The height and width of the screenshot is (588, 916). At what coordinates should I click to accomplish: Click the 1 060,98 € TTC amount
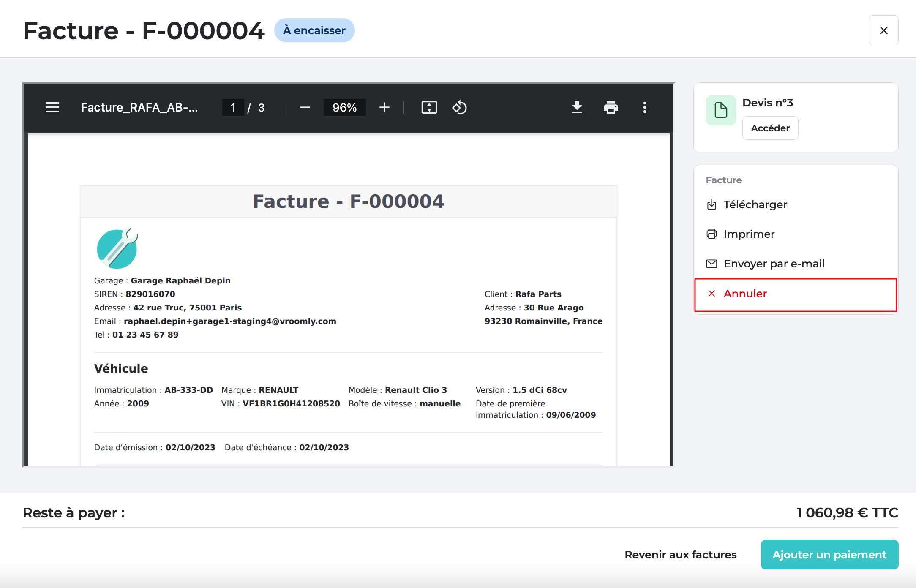coord(847,512)
